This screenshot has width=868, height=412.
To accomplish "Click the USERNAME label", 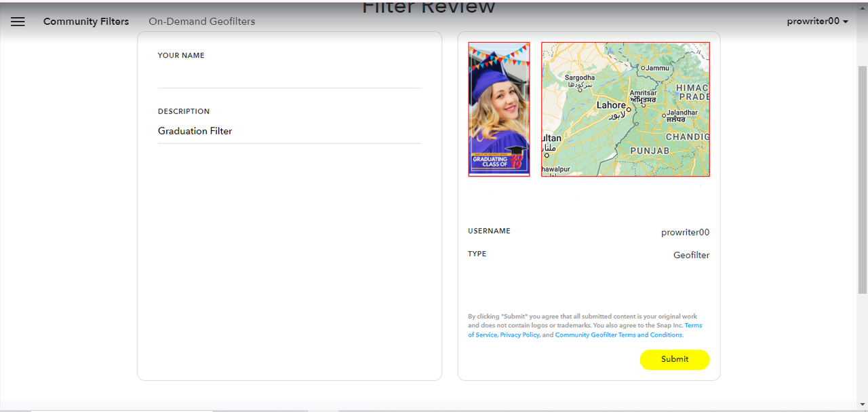I will click(489, 231).
